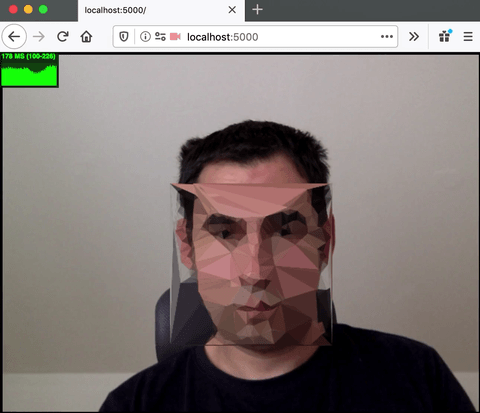Close the localhost:5000 tab
This screenshot has height=413, width=480.
pyautogui.click(x=232, y=10)
